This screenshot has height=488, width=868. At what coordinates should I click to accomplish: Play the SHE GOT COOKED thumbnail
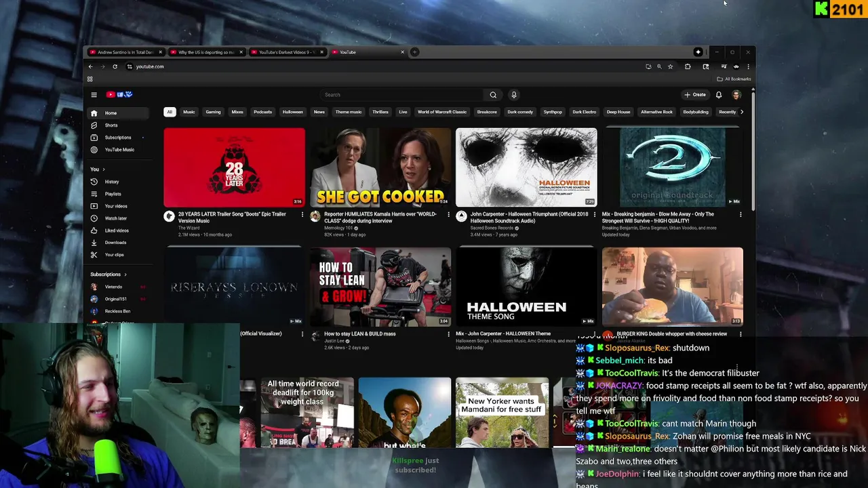[380, 167]
